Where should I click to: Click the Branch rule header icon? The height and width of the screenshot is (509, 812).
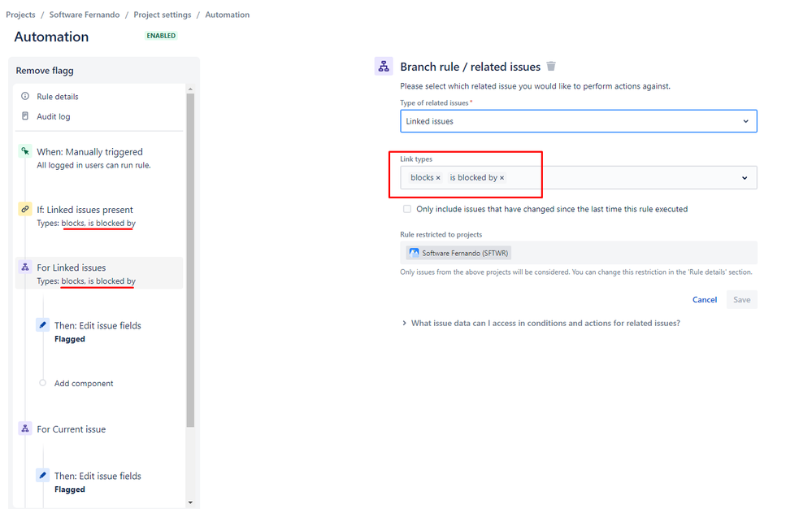384,67
